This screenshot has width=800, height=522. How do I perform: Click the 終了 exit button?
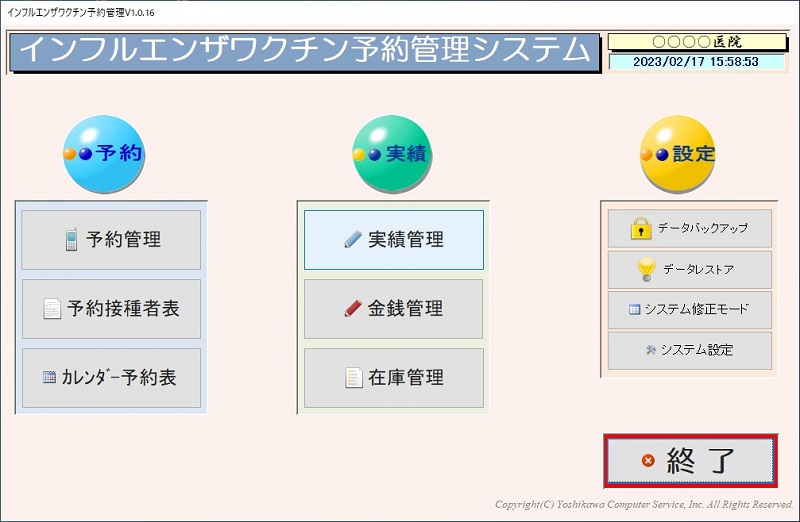click(690, 461)
